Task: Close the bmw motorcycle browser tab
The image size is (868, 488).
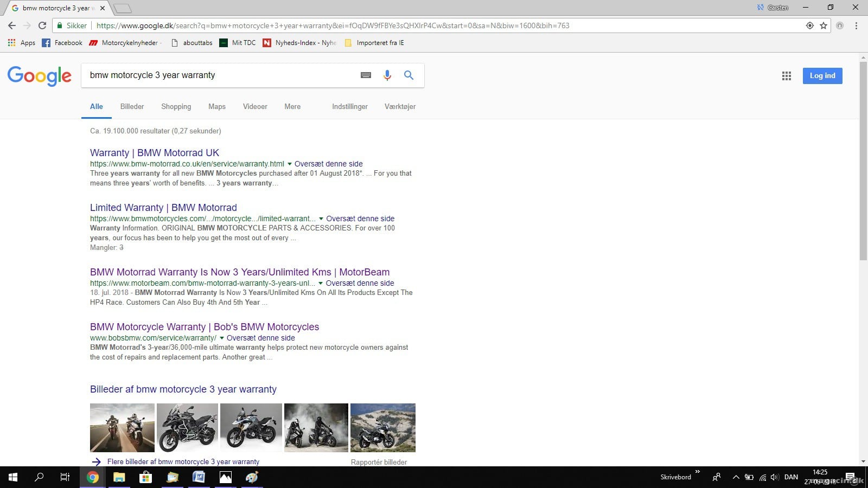Action: point(103,8)
